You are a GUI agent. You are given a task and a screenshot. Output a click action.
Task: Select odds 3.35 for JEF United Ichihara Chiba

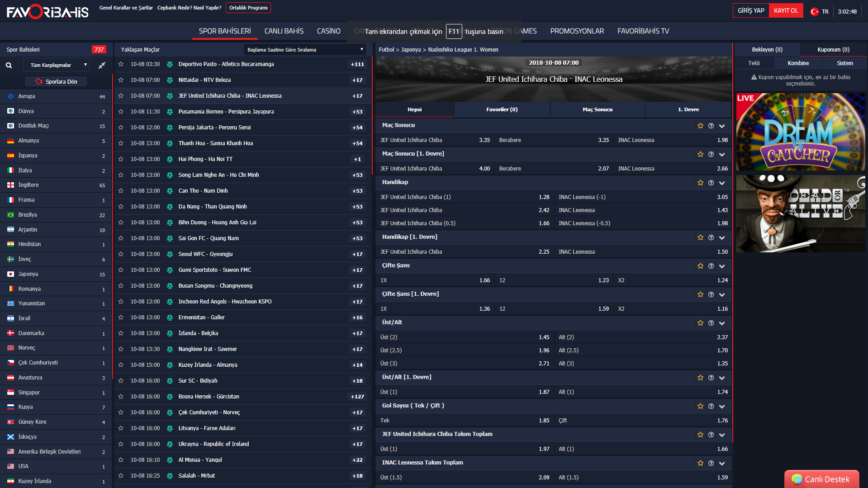tap(484, 140)
